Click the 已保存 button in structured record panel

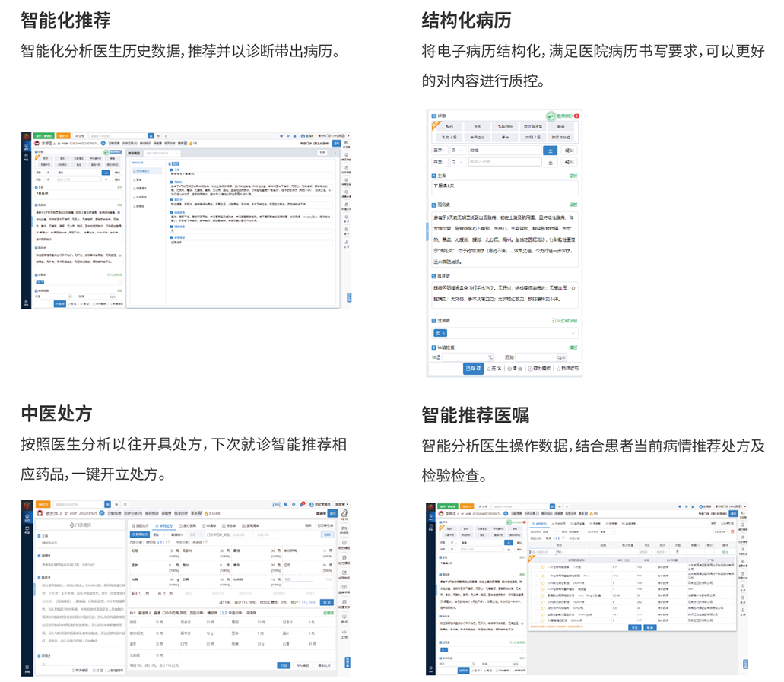click(x=472, y=368)
